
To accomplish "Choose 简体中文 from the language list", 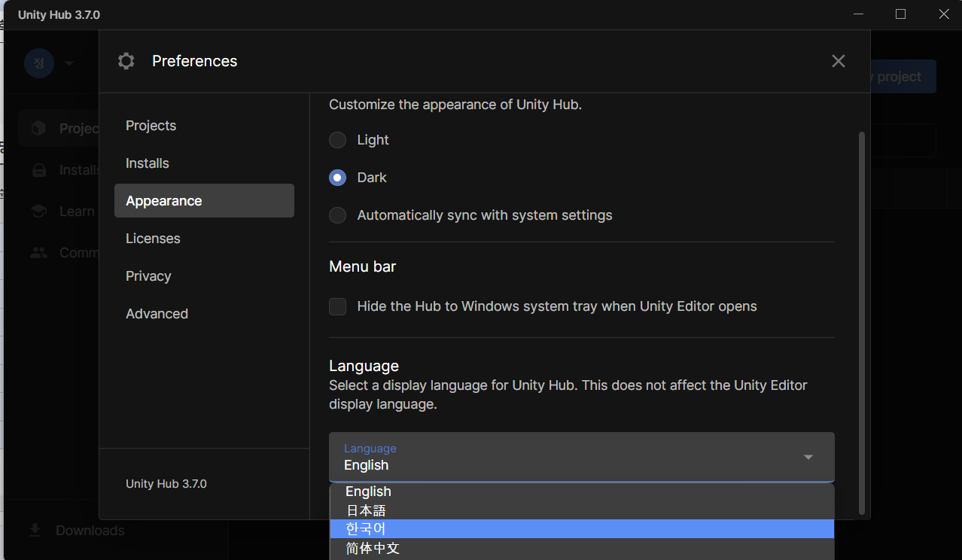I will coord(582,549).
